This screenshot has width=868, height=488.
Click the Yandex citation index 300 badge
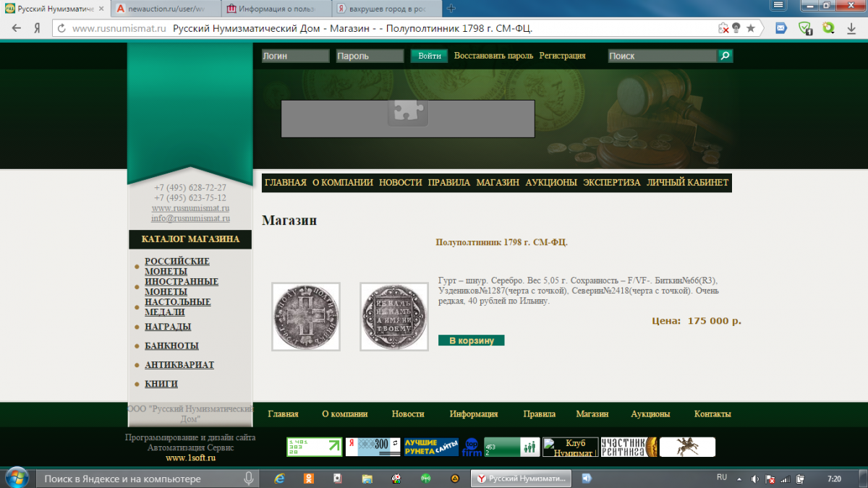pos(373,447)
